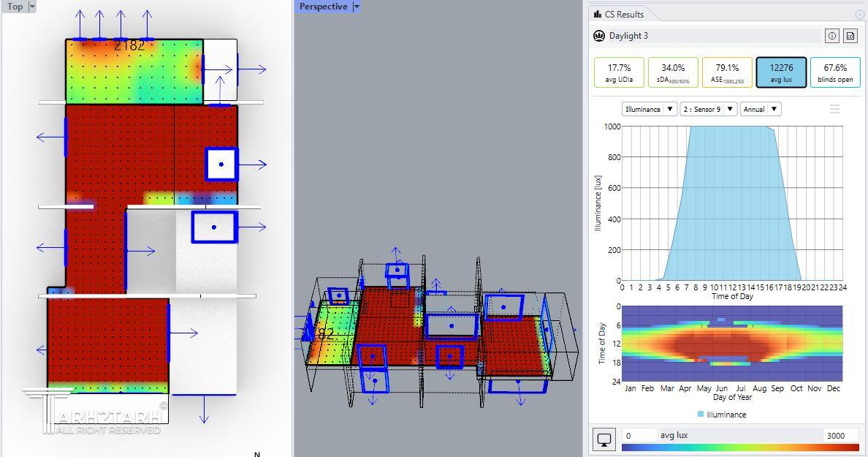The image size is (868, 457).
Task: Open CS Results panel settings gear
Action: pyautogui.click(x=859, y=14)
